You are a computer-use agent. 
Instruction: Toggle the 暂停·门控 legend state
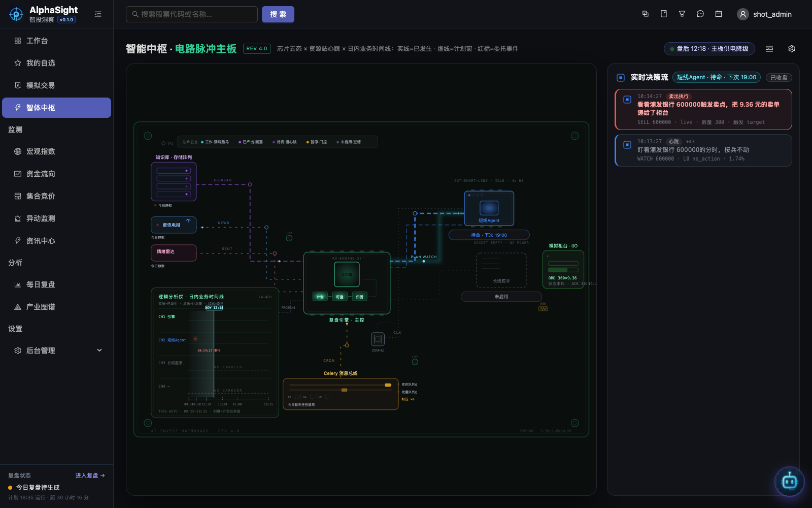pos(317,142)
